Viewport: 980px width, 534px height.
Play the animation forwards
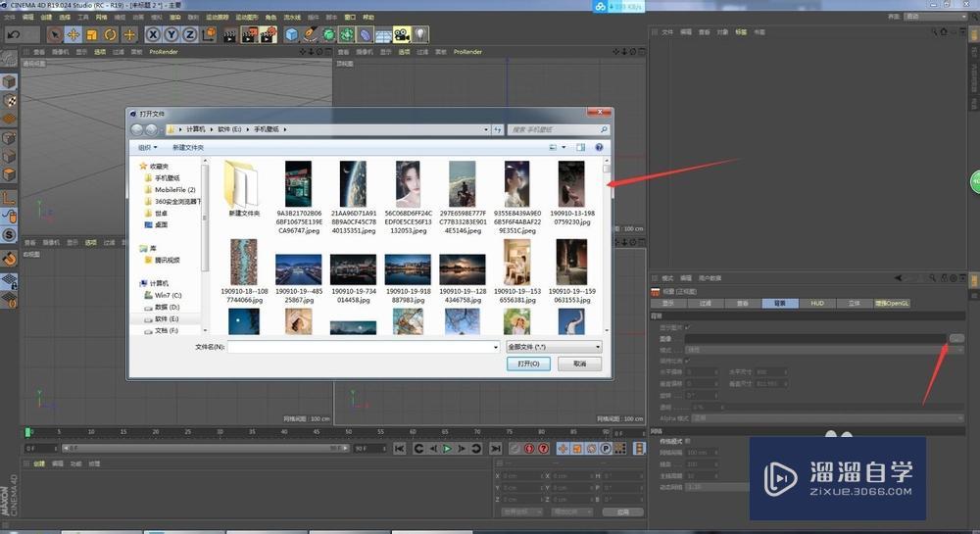coord(447,449)
